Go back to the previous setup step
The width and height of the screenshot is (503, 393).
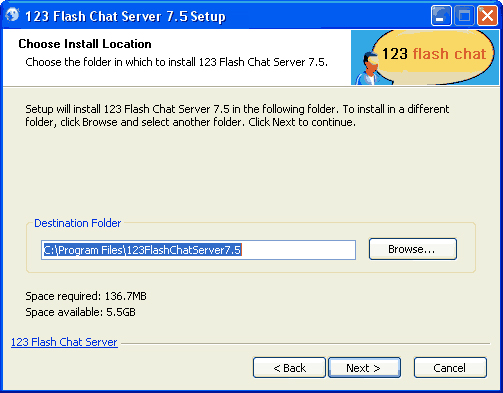tap(289, 368)
